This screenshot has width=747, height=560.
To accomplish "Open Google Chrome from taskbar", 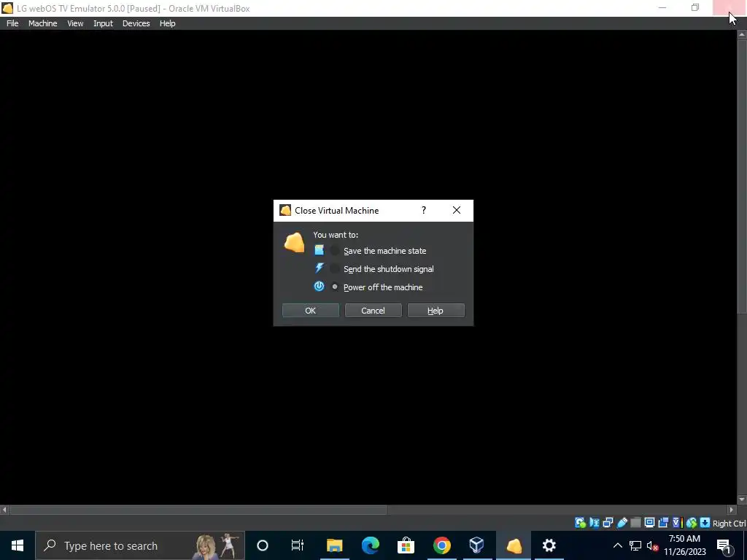I will [441, 545].
